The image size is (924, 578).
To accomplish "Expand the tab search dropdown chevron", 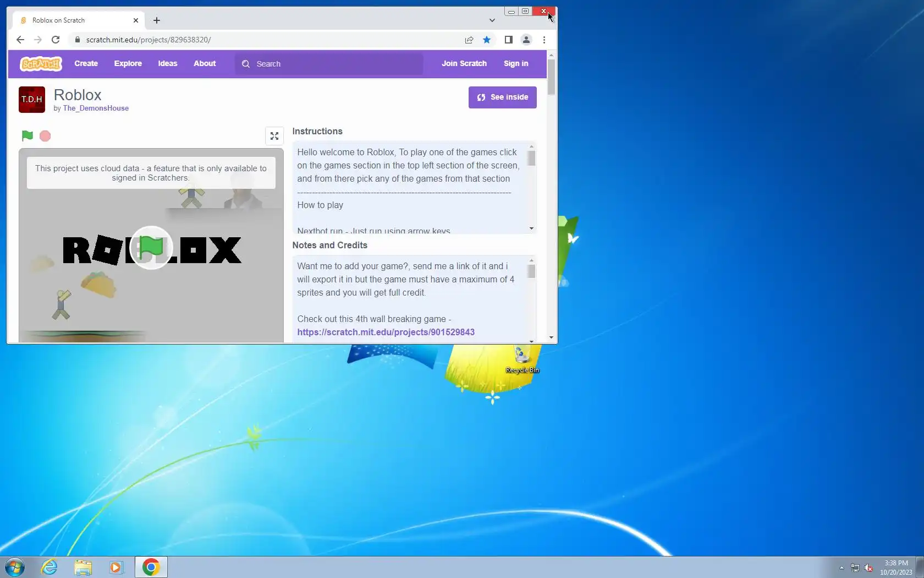I will (492, 20).
